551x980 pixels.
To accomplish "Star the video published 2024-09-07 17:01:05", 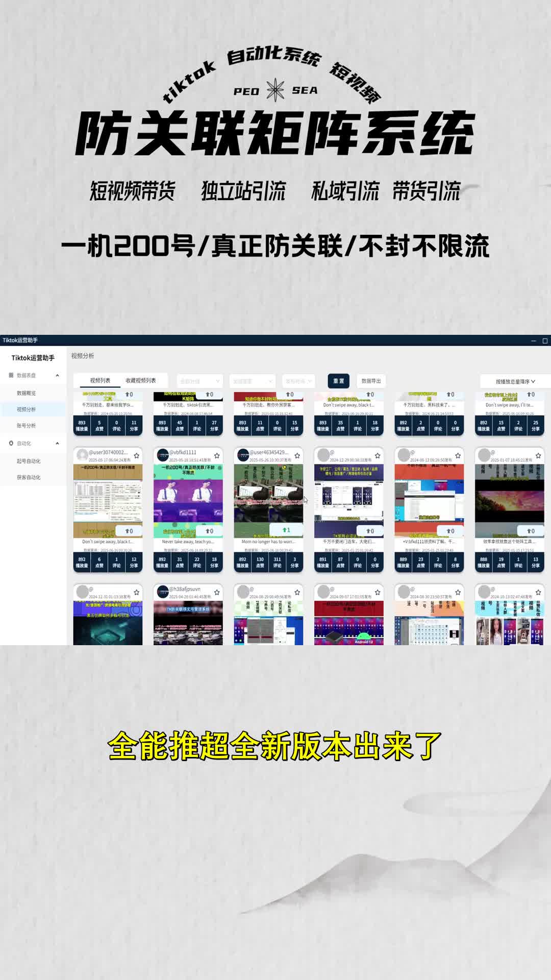I will point(378,593).
